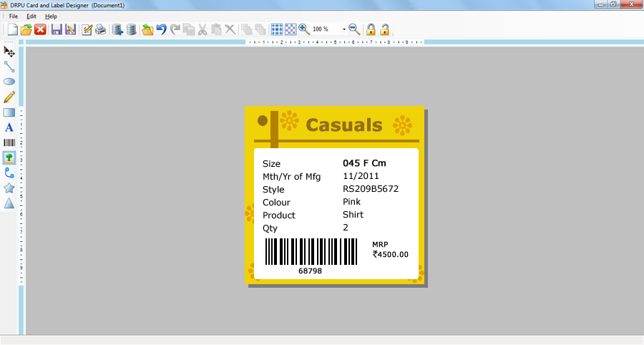The width and height of the screenshot is (644, 345).
Task: Redo the last undone action
Action: (175, 29)
